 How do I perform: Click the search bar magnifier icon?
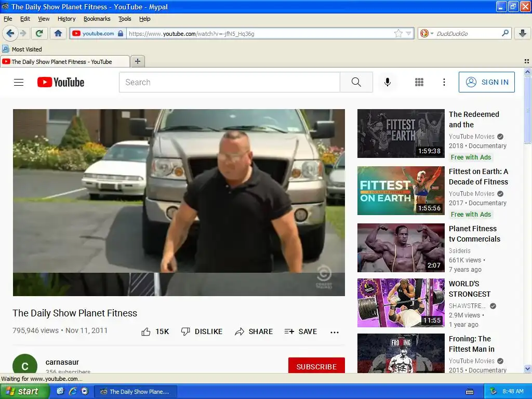point(505,33)
